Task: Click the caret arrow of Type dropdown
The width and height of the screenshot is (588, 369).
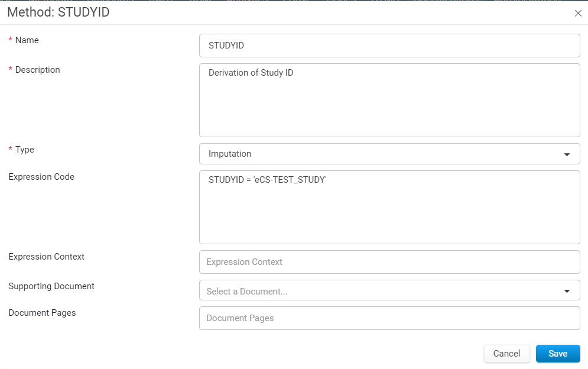Action: [567, 154]
